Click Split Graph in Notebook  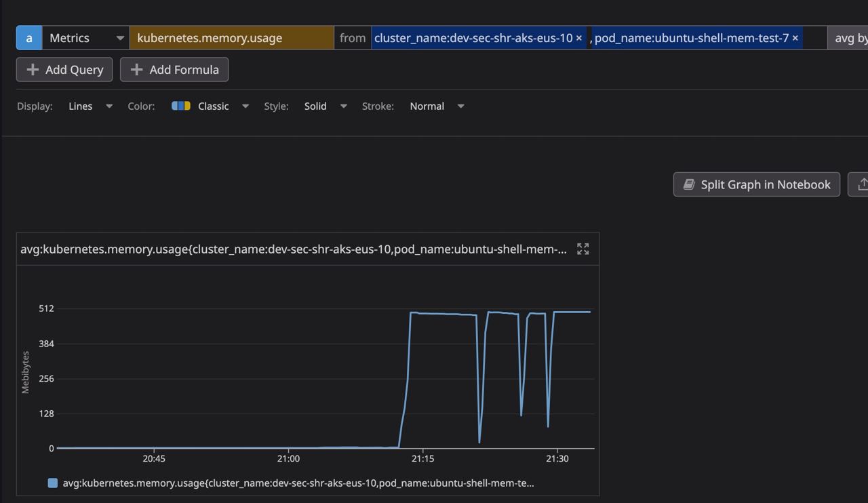[x=756, y=184]
